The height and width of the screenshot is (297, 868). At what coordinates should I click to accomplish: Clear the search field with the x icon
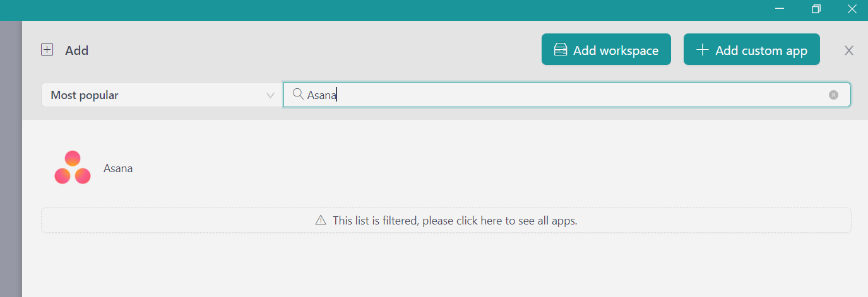(833, 95)
